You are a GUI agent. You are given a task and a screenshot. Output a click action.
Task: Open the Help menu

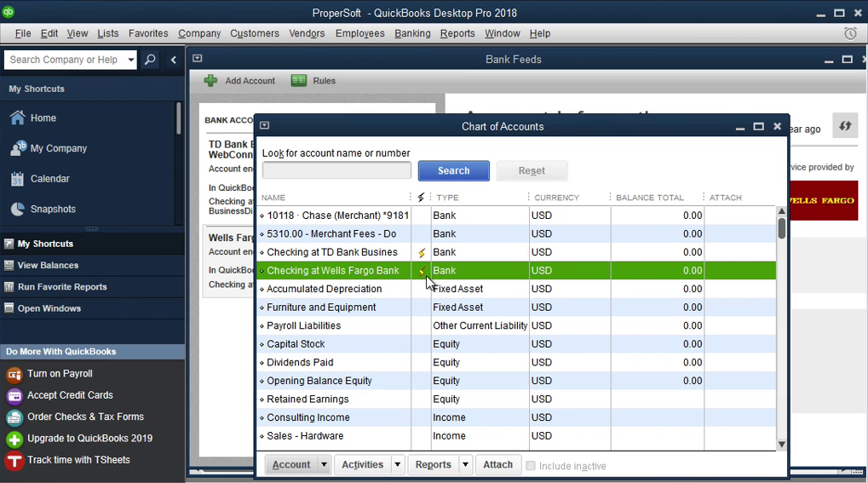540,33
